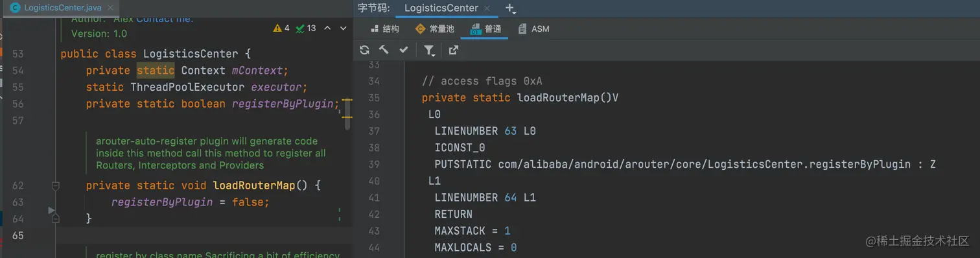Click the editor vertical scrollbar thumb

tap(347, 114)
